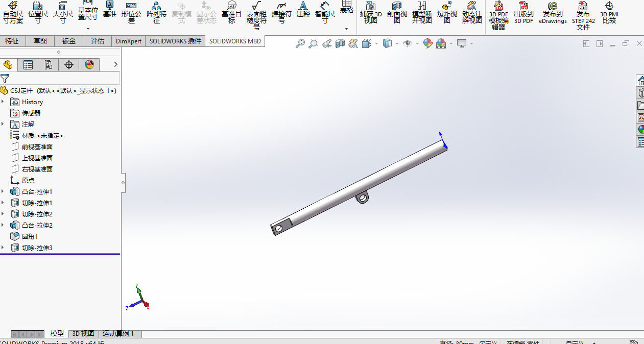Select the Weld Symbol (焊接符号) tool
The image size is (644, 344).
pos(281,13)
